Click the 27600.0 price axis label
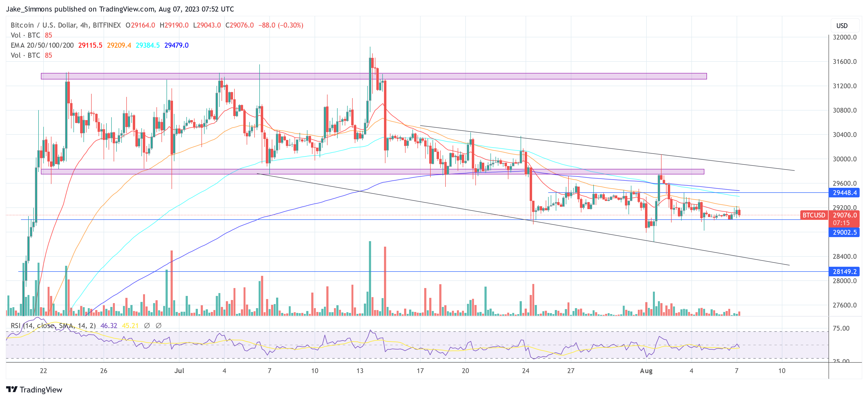This screenshot has height=400, width=868. (x=844, y=305)
